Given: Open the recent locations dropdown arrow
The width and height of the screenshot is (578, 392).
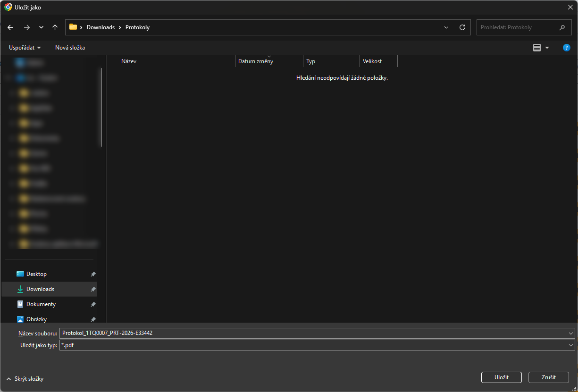Looking at the screenshot, I should click(x=41, y=27).
